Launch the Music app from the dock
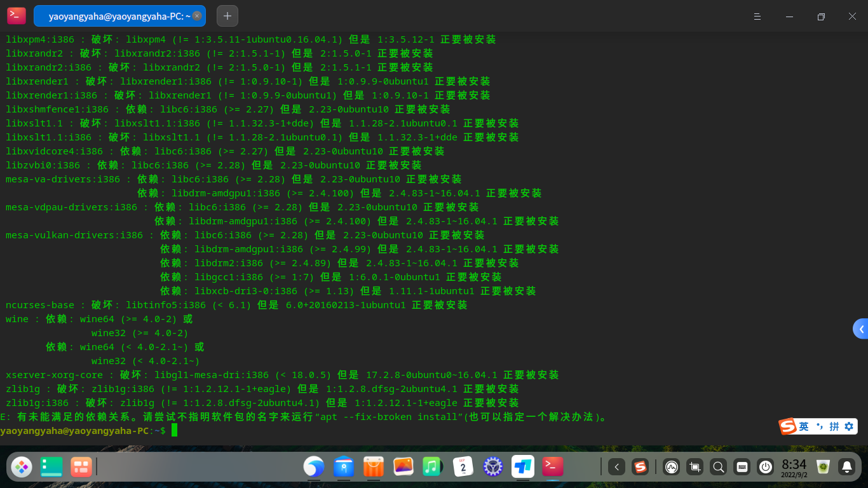868x488 pixels. 431,467
